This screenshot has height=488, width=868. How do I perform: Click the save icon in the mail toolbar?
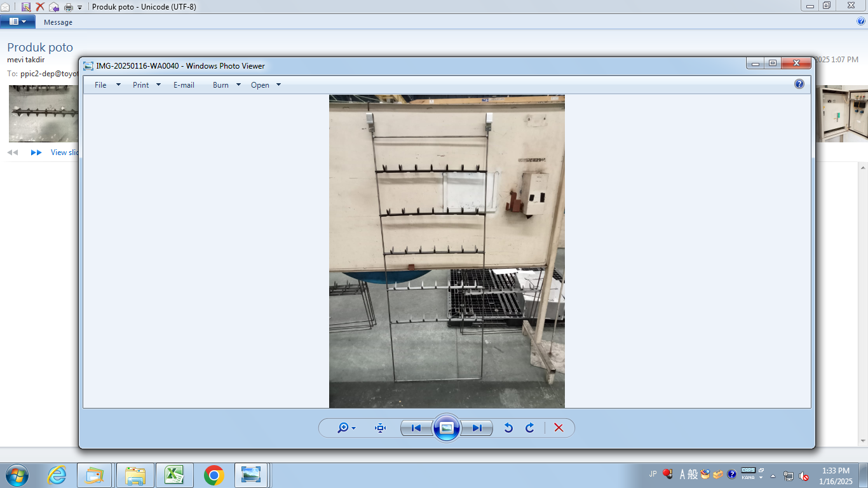tap(26, 6)
